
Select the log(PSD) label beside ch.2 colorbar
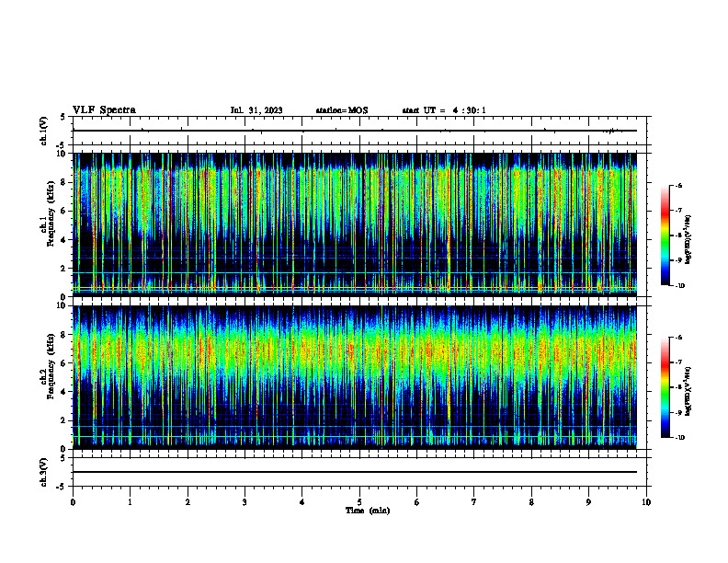click(688, 391)
